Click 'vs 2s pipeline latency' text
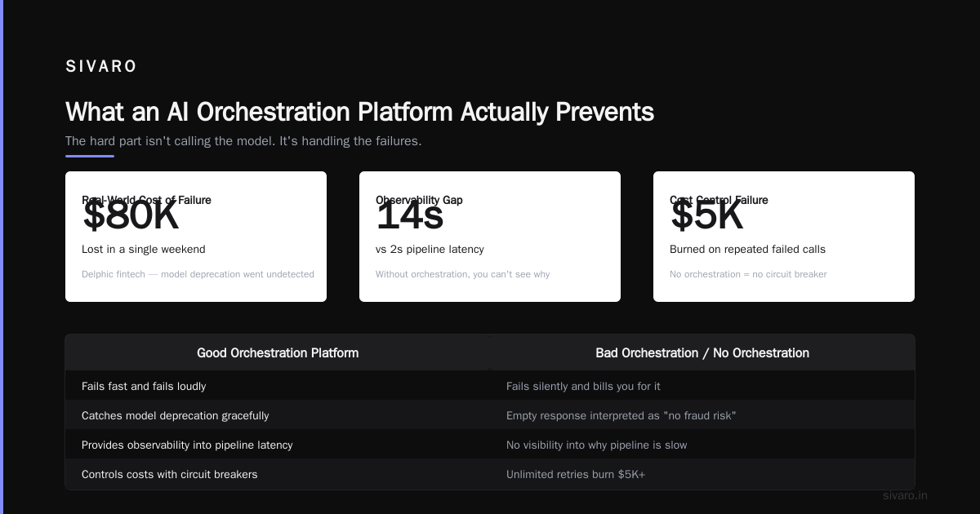The height and width of the screenshot is (514, 980). pyautogui.click(x=430, y=249)
